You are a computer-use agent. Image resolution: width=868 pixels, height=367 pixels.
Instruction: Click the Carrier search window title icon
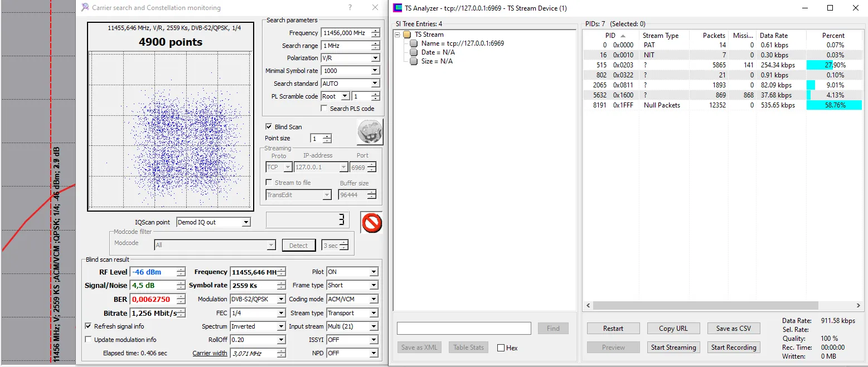pos(85,8)
